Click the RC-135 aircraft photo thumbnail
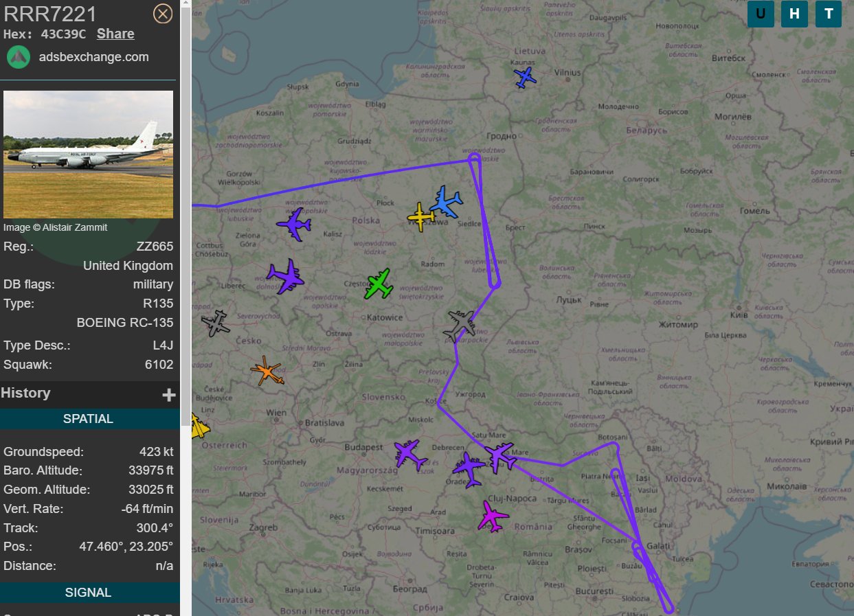 89,155
